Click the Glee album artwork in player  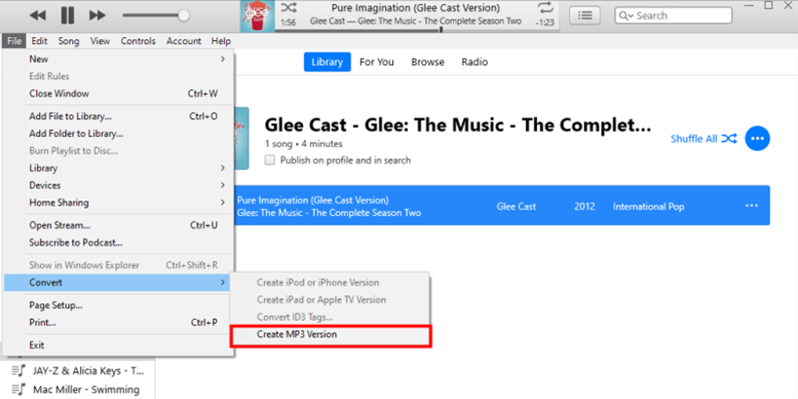258,16
